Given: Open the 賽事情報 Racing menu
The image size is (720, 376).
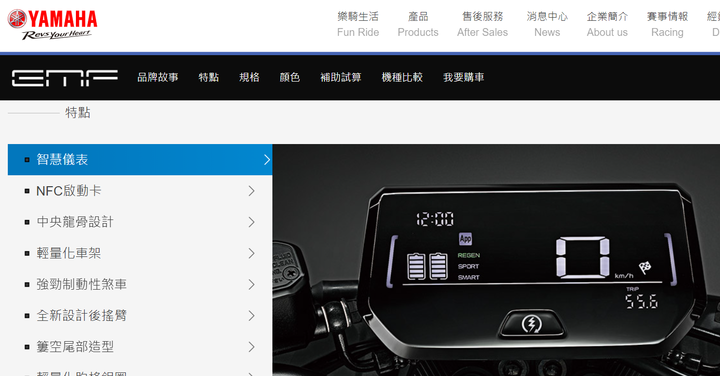Looking at the screenshot, I should tap(667, 24).
